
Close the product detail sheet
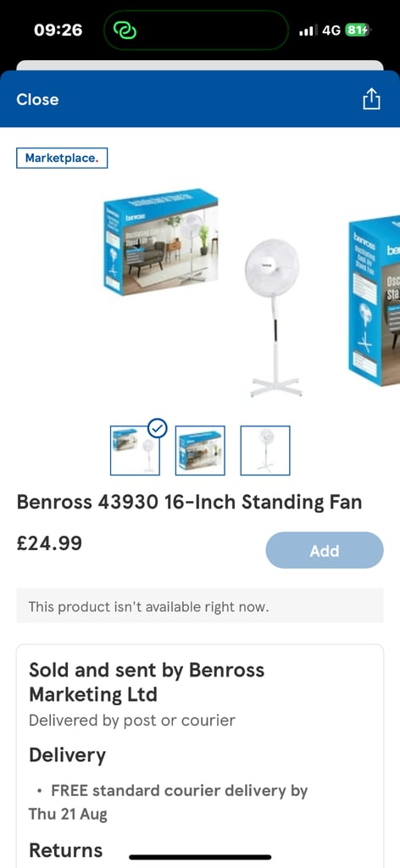(x=37, y=100)
